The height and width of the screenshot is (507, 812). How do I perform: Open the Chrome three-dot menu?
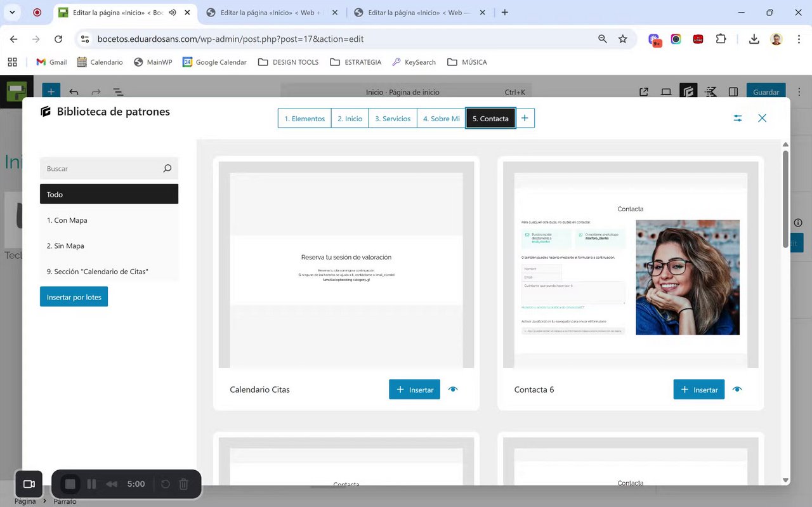[x=797, y=39]
